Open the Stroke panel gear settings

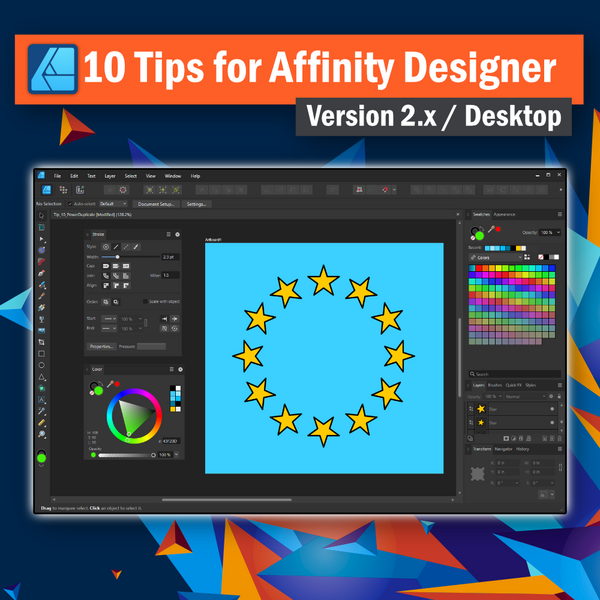tap(178, 234)
